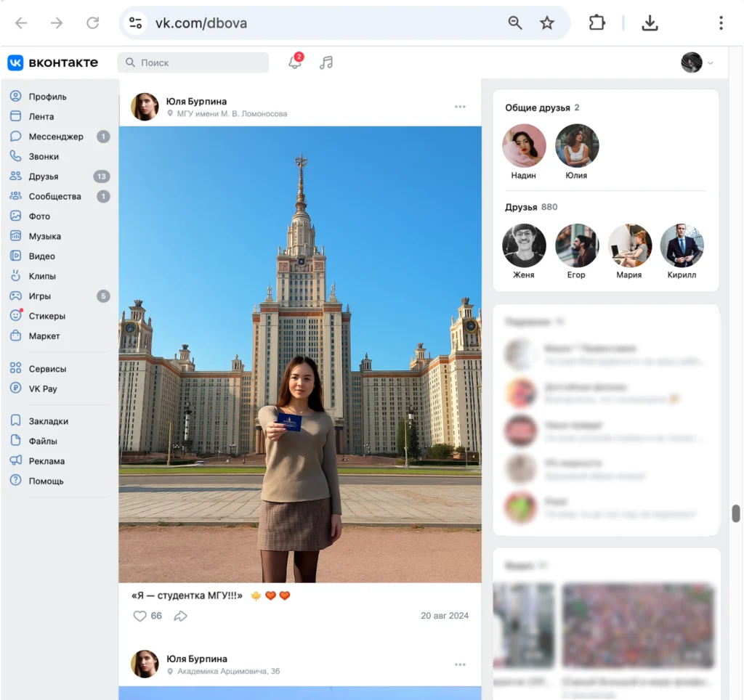Screen dimensions: 744x700
Task: Open the browser extensions puzzle icon
Action: coord(597,23)
